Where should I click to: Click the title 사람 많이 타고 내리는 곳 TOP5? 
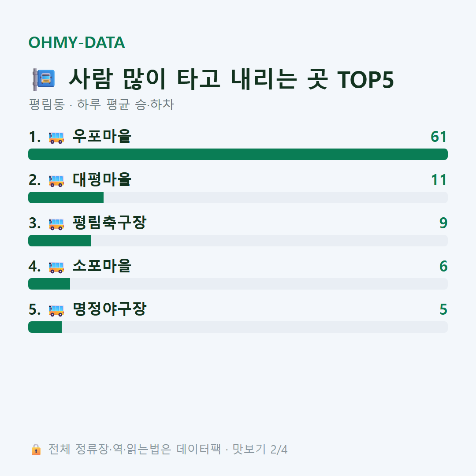pos(231,79)
